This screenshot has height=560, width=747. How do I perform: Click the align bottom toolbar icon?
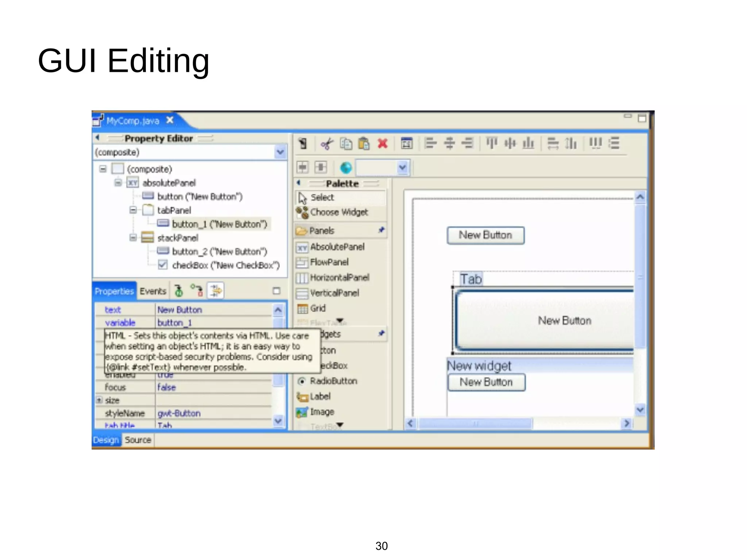(528, 143)
